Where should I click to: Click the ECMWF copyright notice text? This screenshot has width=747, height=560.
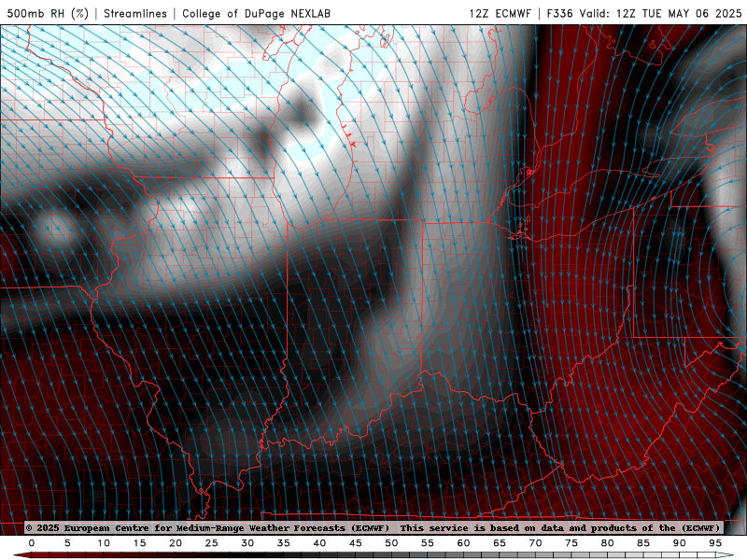point(207,527)
